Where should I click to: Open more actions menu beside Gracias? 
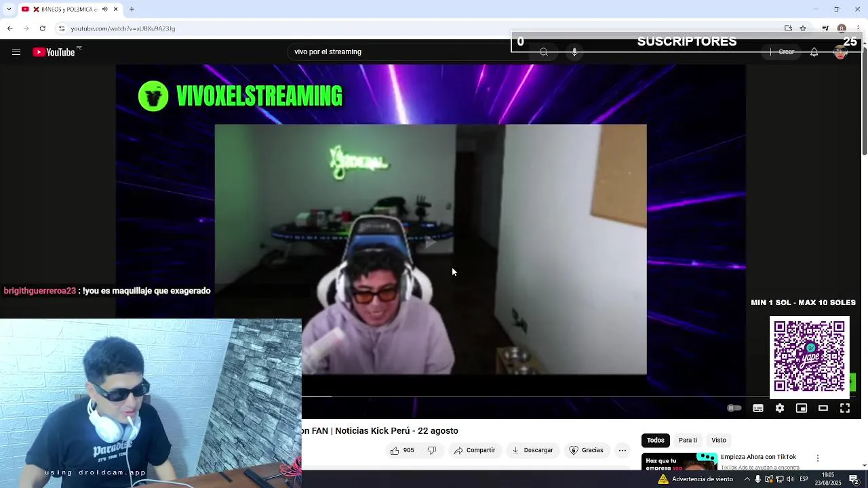(623, 450)
